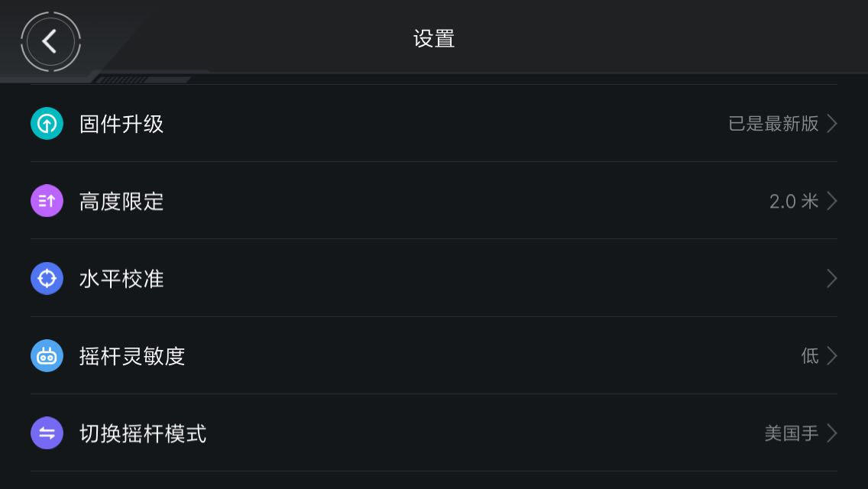Click the blue crosshair calibration icon
Image resolution: width=868 pixels, height=489 pixels.
point(47,278)
